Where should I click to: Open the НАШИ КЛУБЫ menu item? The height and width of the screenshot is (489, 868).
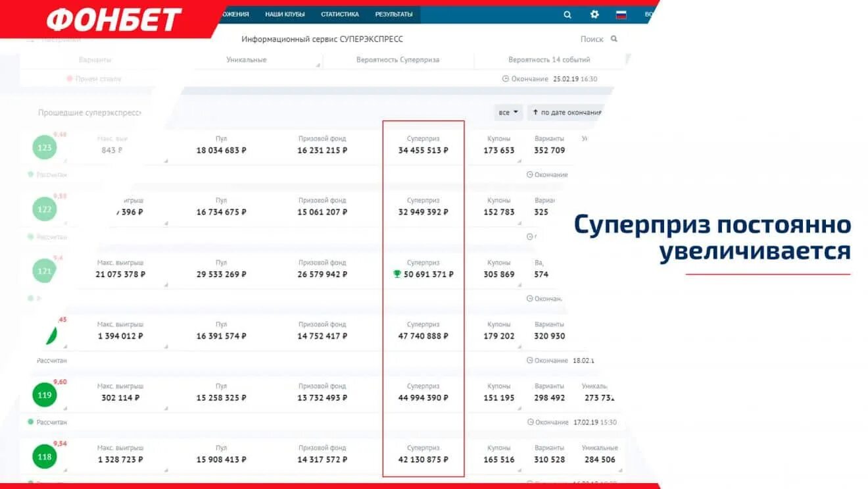click(x=285, y=14)
